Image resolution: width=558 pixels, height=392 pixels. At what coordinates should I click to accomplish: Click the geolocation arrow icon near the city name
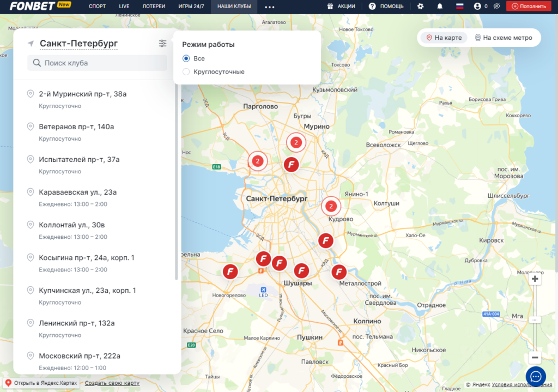pyautogui.click(x=31, y=44)
